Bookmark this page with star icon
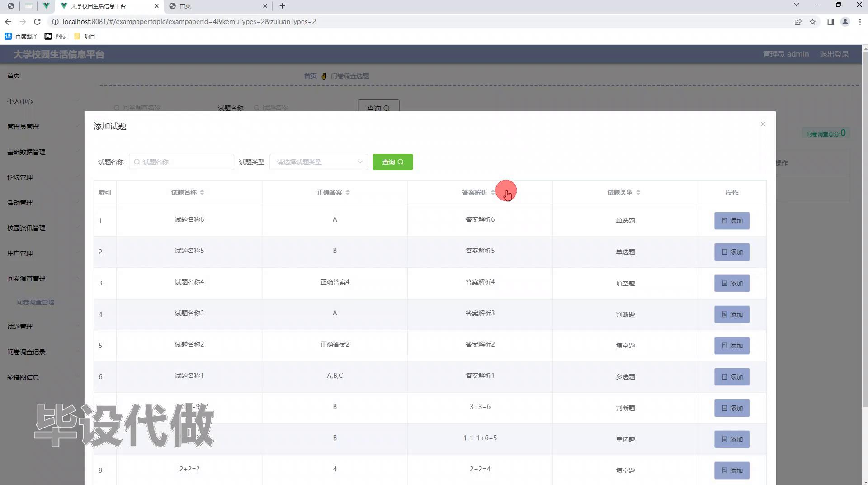This screenshot has width=868, height=485. pyautogui.click(x=812, y=22)
